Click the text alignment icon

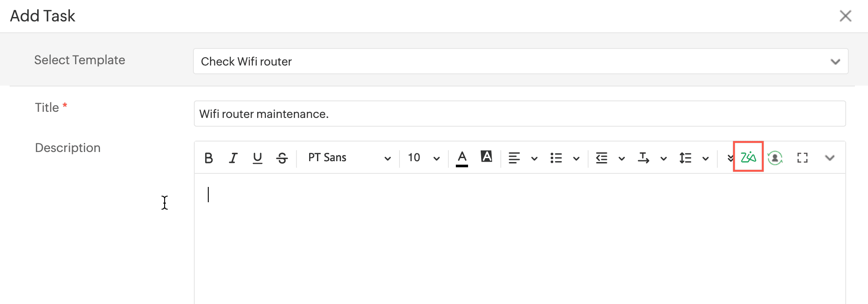click(x=514, y=158)
